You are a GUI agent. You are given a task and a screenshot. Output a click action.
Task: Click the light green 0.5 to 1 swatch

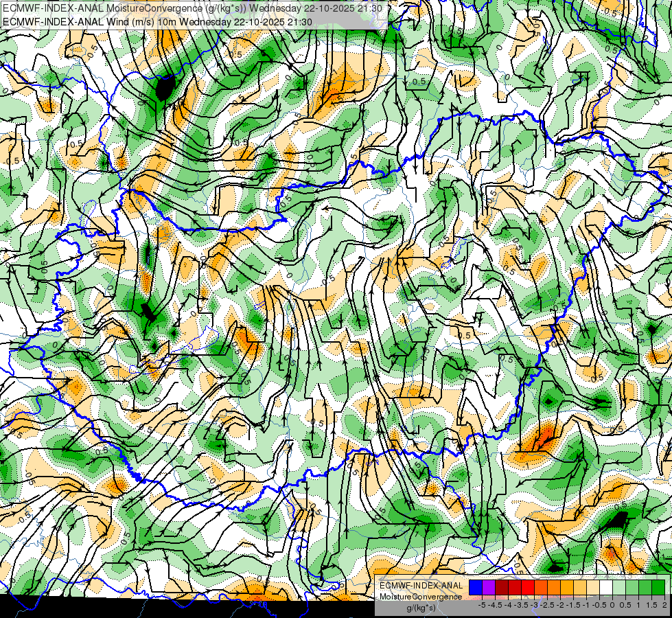pyautogui.click(x=632, y=587)
